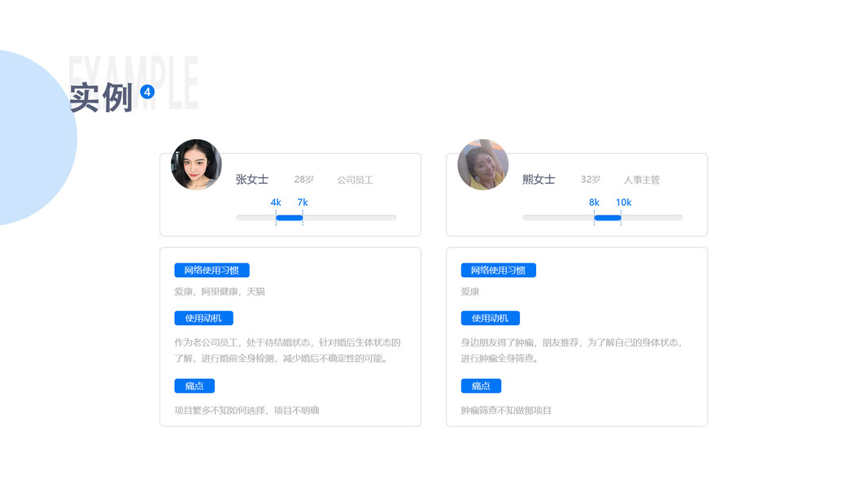Click the 28岁 age label
868x488 pixels.
pyautogui.click(x=304, y=179)
